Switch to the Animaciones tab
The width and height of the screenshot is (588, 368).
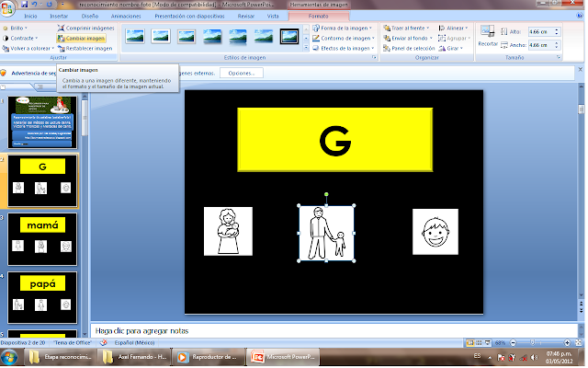coord(126,17)
